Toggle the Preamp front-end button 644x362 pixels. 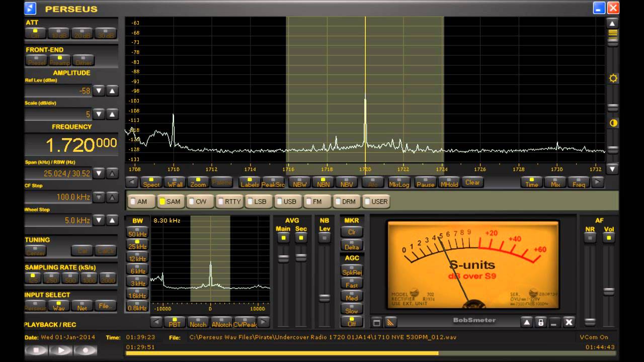point(59,60)
